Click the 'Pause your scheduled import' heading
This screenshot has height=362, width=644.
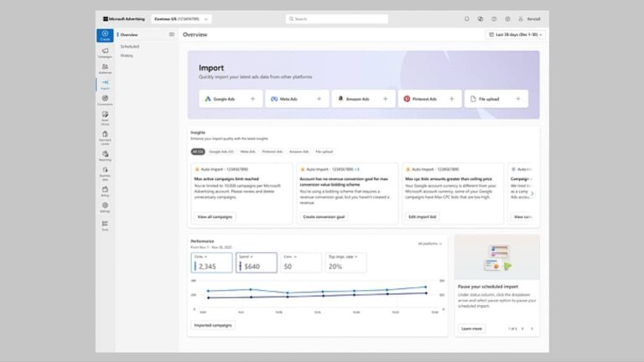pyautogui.click(x=488, y=287)
